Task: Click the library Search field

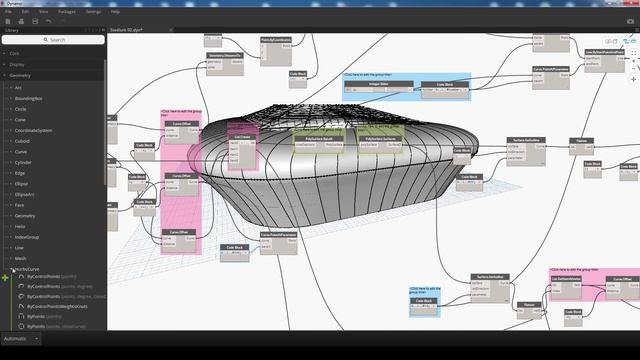Action: [53, 40]
